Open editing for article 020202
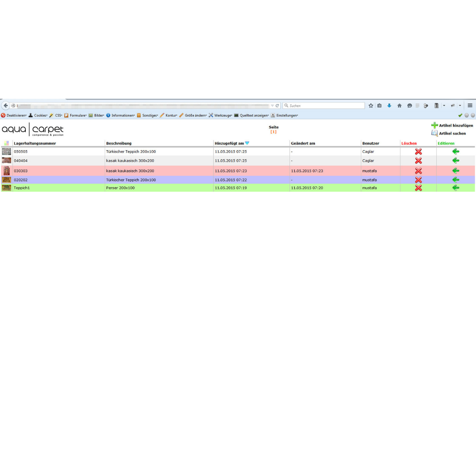The height and width of the screenshot is (476, 476). (456, 180)
